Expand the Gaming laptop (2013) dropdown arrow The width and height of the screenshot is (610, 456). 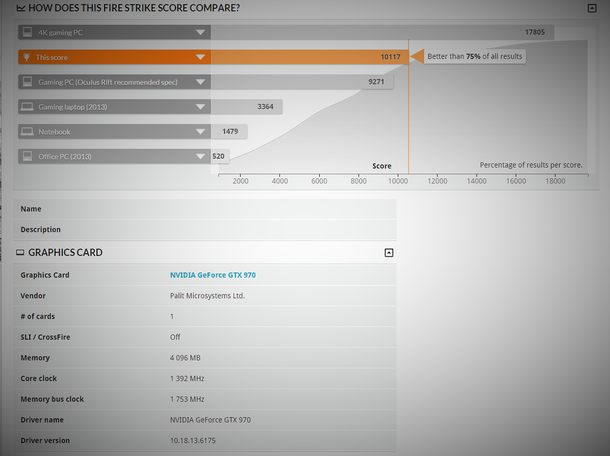(x=200, y=107)
